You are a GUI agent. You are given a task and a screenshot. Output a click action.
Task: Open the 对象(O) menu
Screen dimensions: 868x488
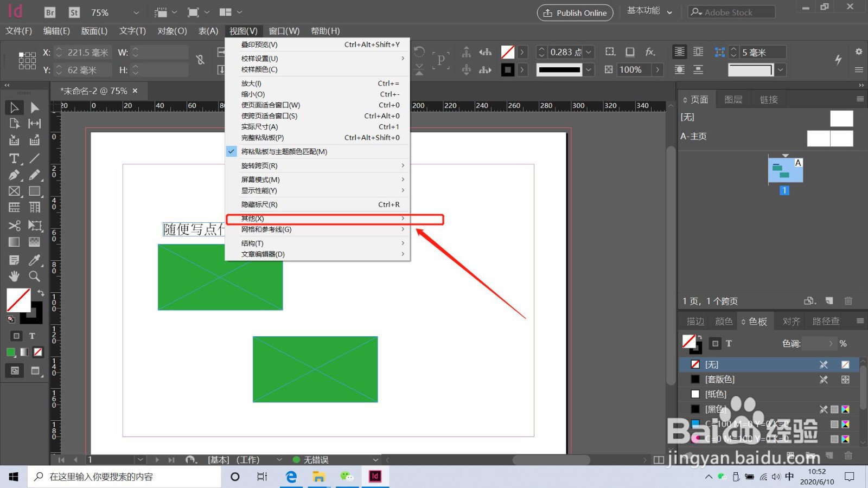coord(172,31)
